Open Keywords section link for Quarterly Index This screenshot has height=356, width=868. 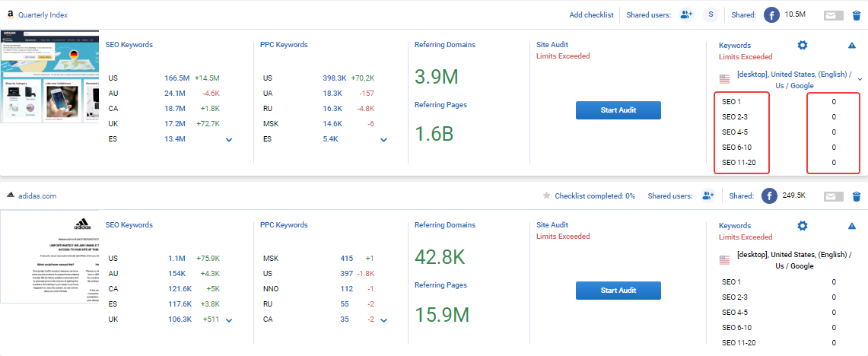click(x=735, y=46)
